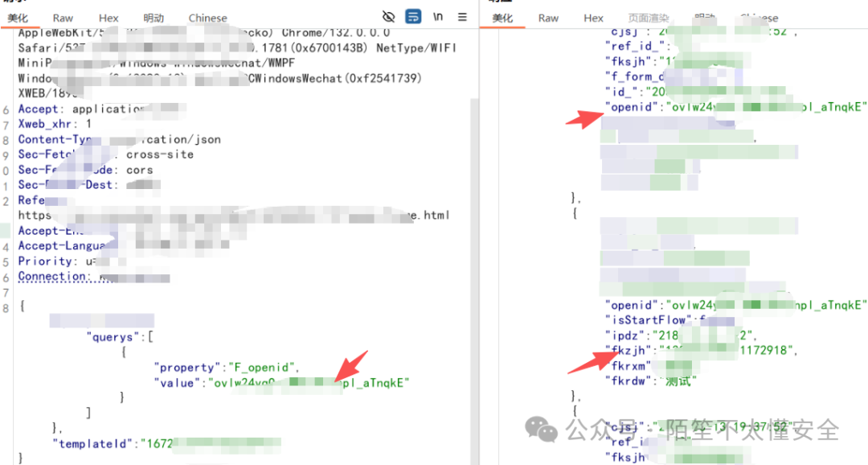
Task: Select the 美化 tab in the response panel
Action: (x=502, y=18)
